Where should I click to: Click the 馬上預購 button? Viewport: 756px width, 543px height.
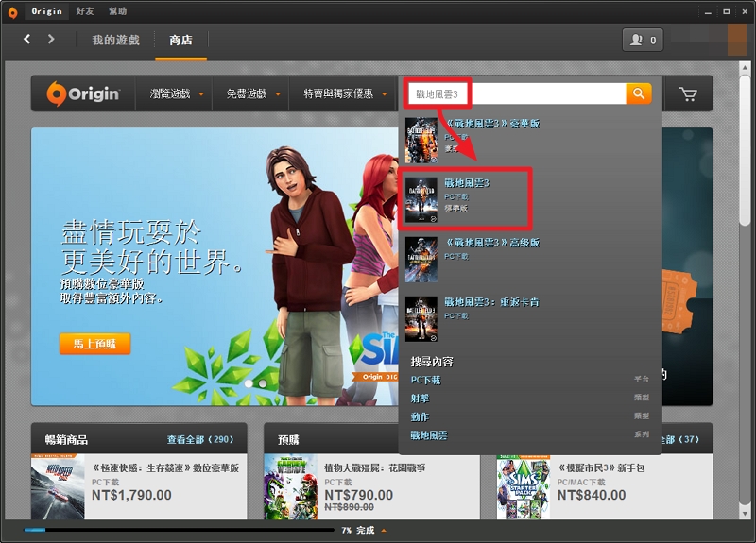point(94,344)
